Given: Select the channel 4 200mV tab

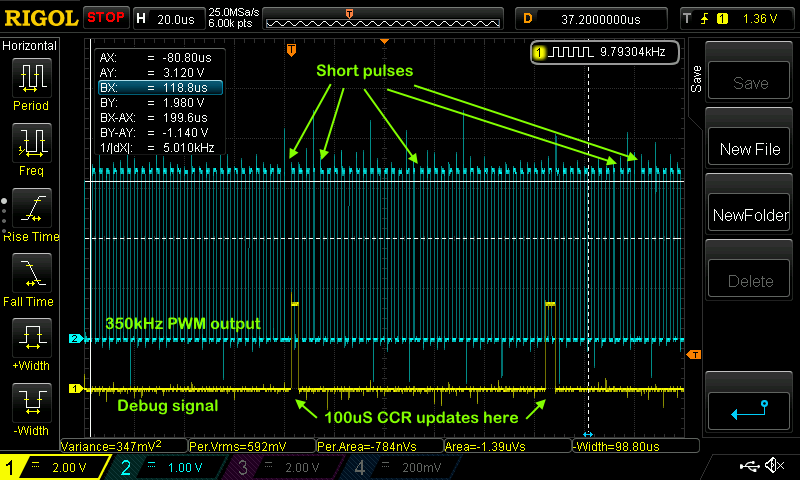Looking at the screenshot, I should click(403, 467).
